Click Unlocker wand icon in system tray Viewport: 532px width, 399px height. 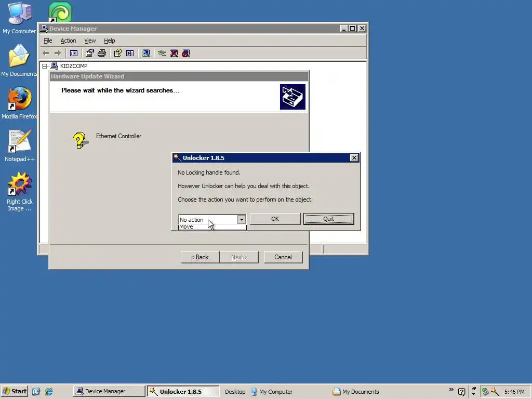(495, 392)
